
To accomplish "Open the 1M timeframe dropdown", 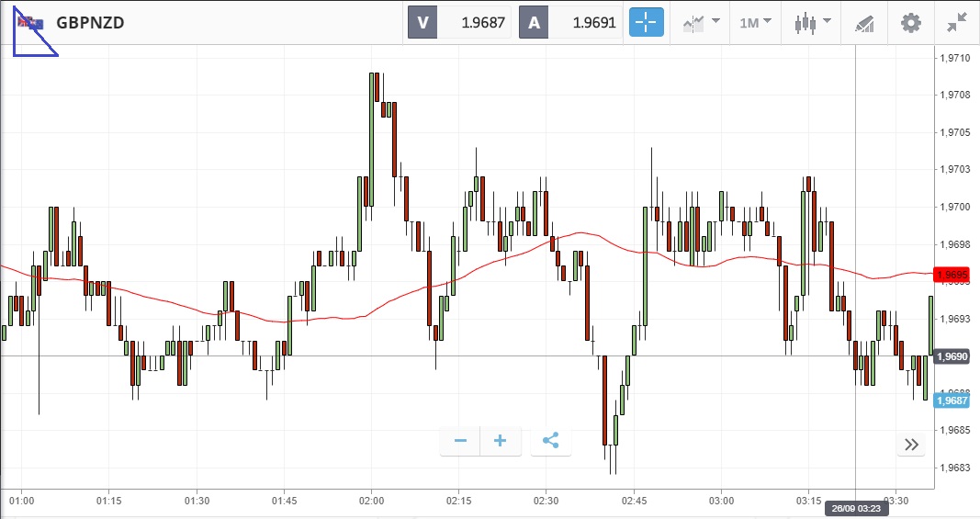I will click(755, 23).
